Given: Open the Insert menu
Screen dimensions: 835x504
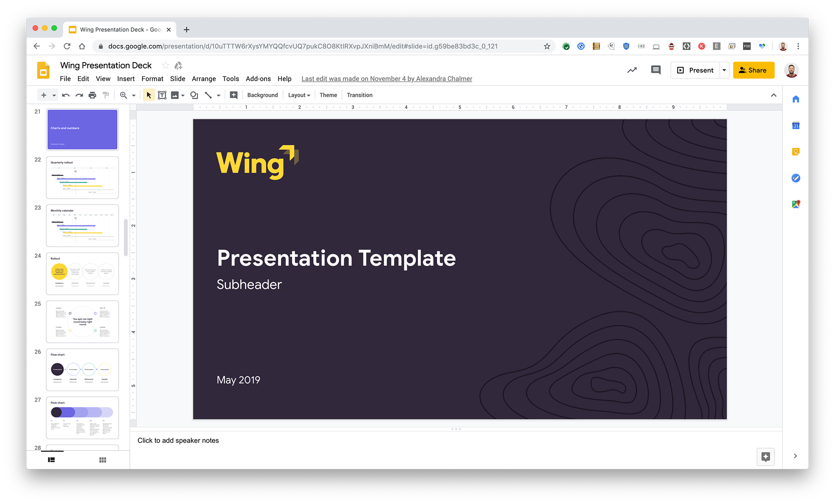Looking at the screenshot, I should (x=126, y=79).
